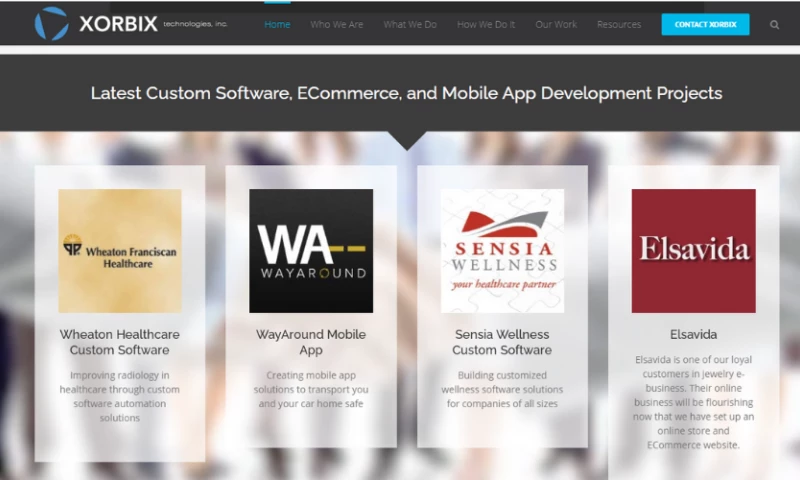This screenshot has width=800, height=480.
Task: Open the What We Do menu
Action: [410, 25]
